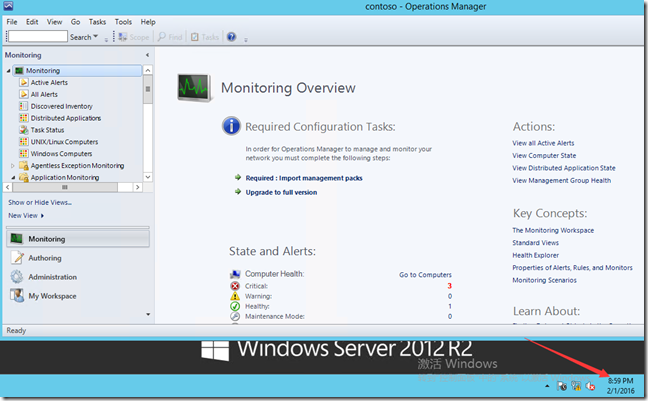The width and height of the screenshot is (648, 401).
Task: Click the critical count value 3
Action: click(x=450, y=286)
